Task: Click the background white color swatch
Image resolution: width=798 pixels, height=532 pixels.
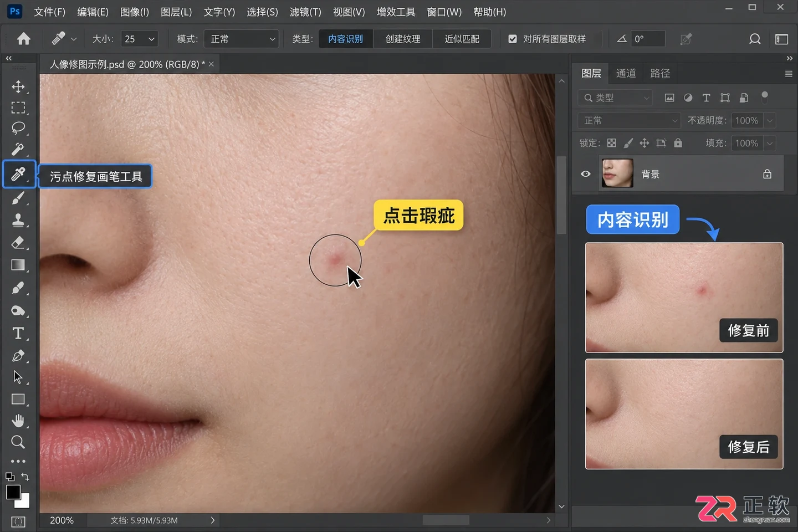Action: [24, 503]
